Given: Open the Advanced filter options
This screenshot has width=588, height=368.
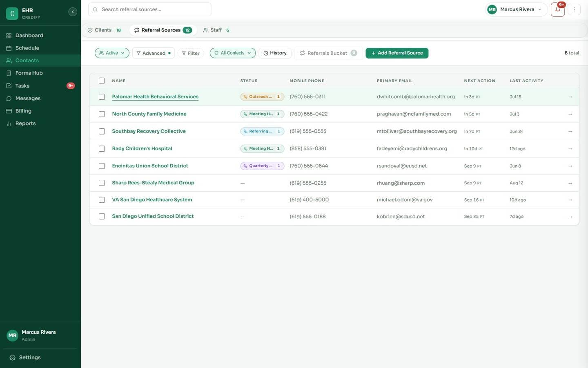Looking at the screenshot, I should tap(153, 53).
